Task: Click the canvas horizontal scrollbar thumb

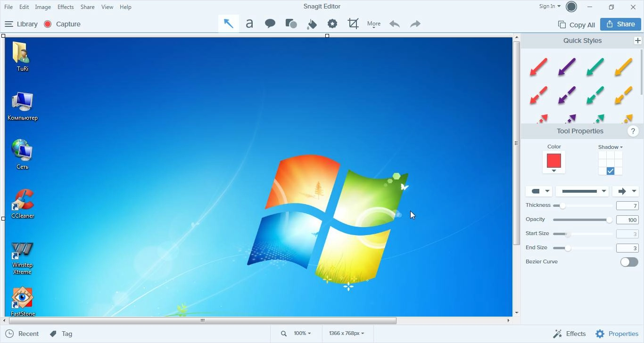Action: [x=203, y=320]
